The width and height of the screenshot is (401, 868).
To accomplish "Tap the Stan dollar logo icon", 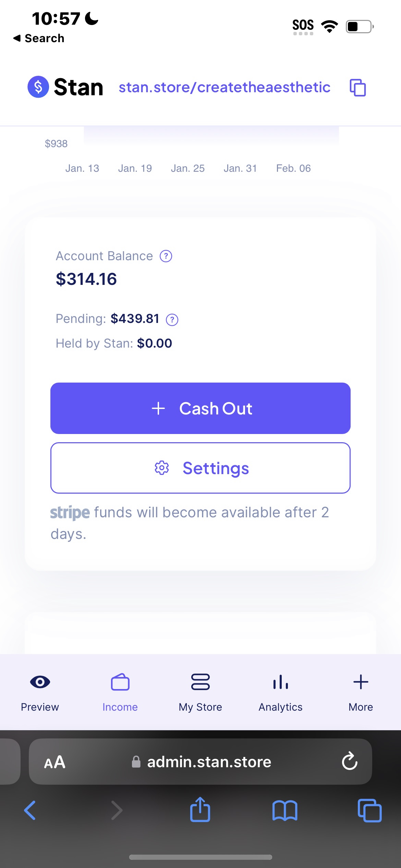I will [38, 87].
